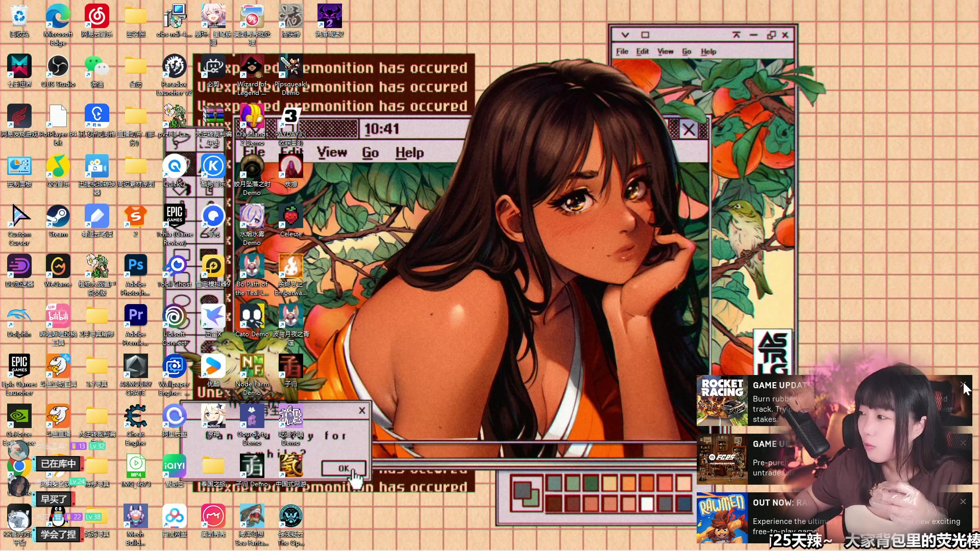
Task: Dismiss the FC25 notification
Action: point(963,443)
